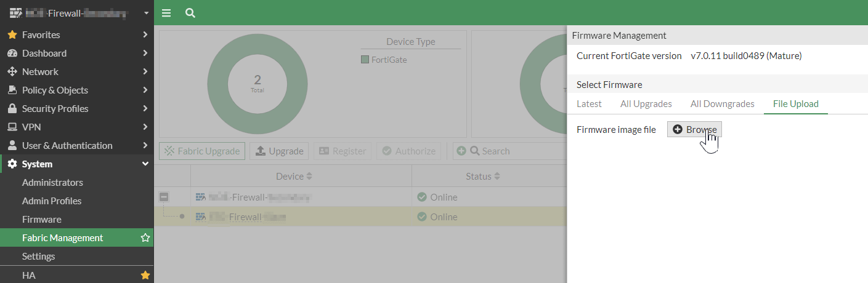The width and height of the screenshot is (868, 283).
Task: Click the plus icon beside Search
Action: pos(461,151)
